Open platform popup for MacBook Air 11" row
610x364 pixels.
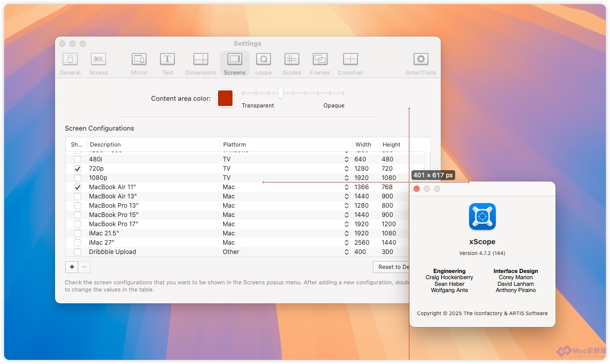[346, 187]
